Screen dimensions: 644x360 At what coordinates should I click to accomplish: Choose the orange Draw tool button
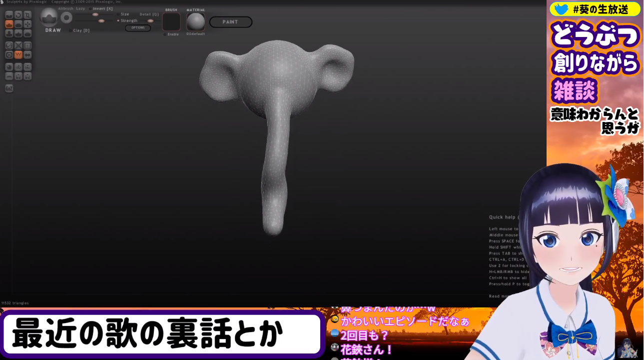click(x=9, y=24)
